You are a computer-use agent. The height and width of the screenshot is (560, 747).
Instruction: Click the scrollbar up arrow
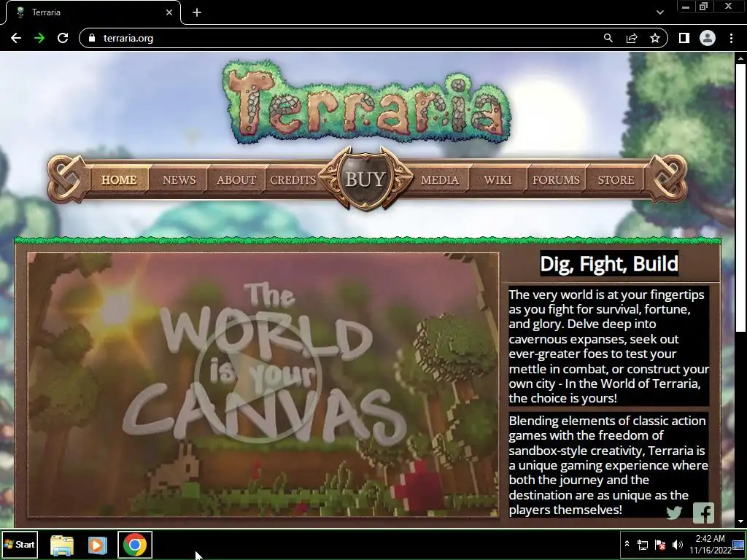(x=740, y=58)
